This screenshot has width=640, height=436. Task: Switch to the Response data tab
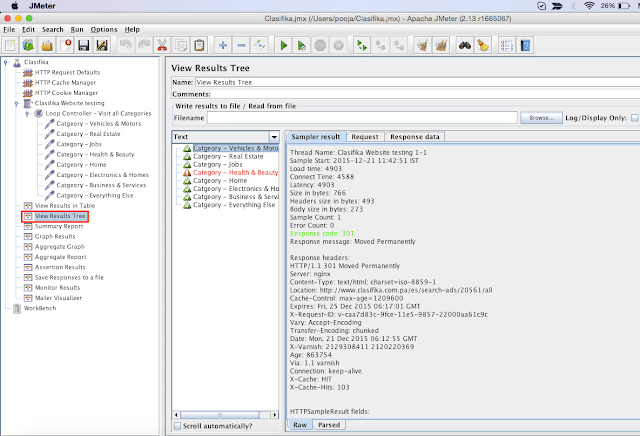coord(415,136)
